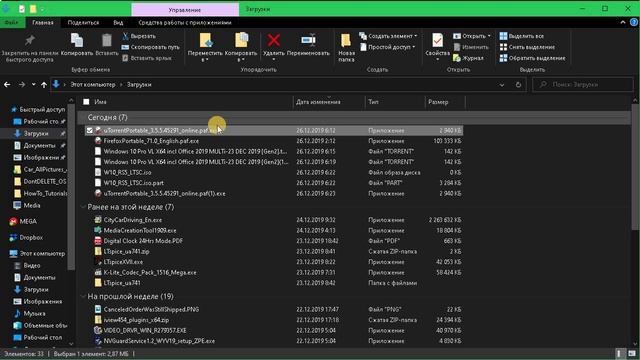The width and height of the screenshot is (640, 360).
Task: Select everything with Выделить все
Action: coord(522,36)
